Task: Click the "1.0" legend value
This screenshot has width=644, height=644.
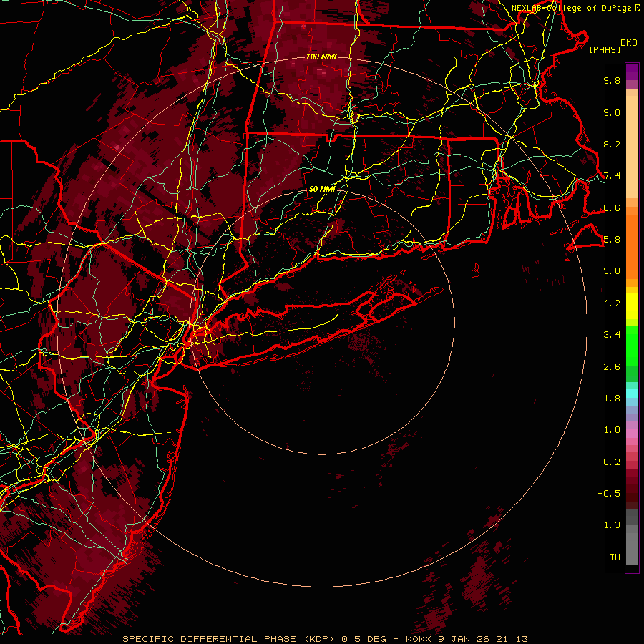Action: 612,430
